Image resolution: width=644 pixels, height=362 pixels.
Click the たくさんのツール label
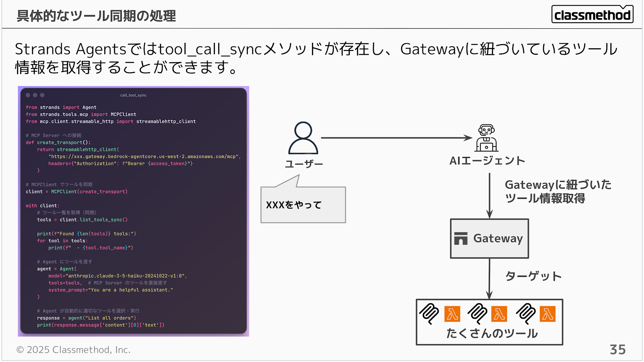pos(492,333)
